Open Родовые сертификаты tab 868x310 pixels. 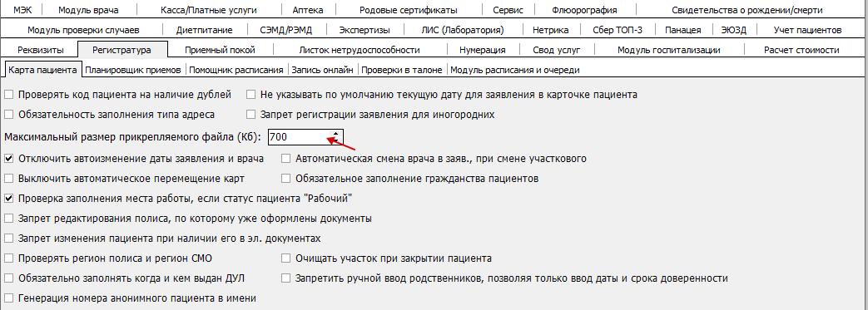[408, 10]
